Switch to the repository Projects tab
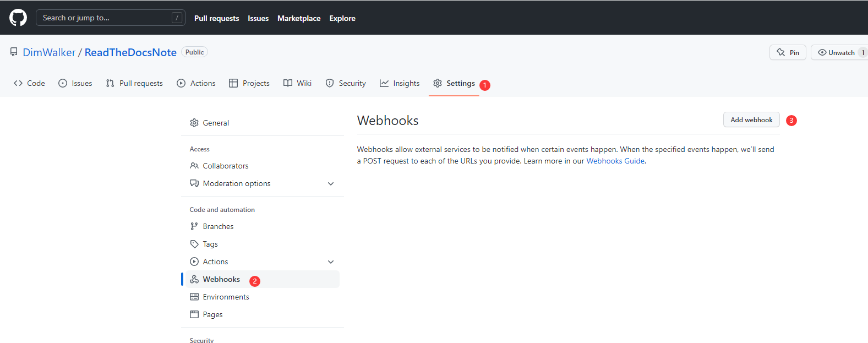 (x=249, y=83)
